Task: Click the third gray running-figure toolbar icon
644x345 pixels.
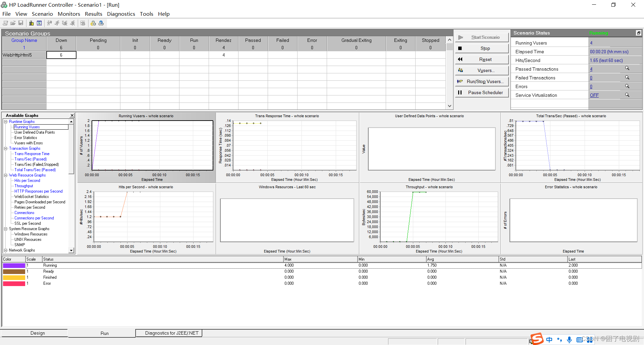Action: 65,23
